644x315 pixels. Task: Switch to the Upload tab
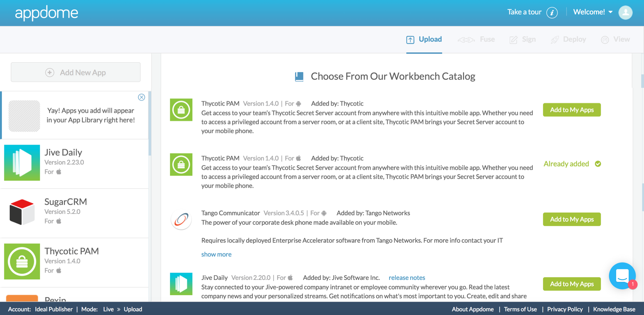(424, 39)
